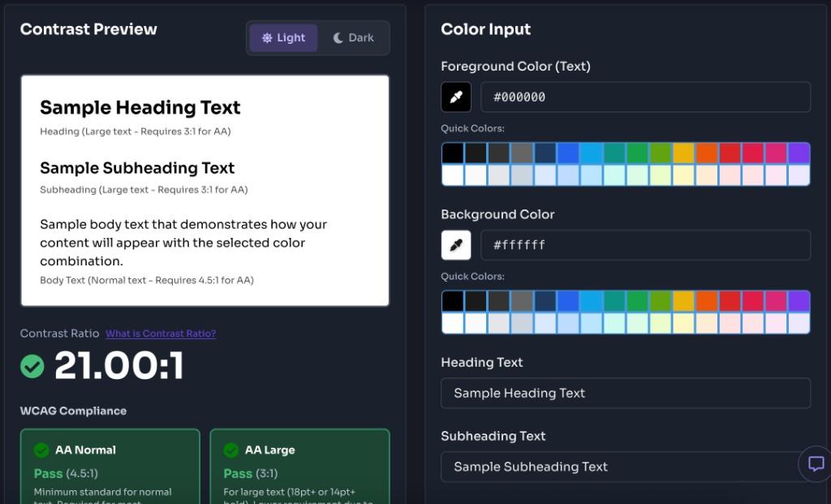This screenshot has width=831, height=504.
Task: Pick pure white background quick color
Action: (x=453, y=323)
